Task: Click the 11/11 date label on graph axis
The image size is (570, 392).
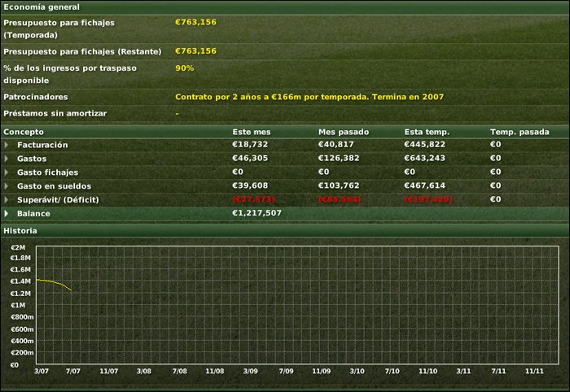Action: 534,371
